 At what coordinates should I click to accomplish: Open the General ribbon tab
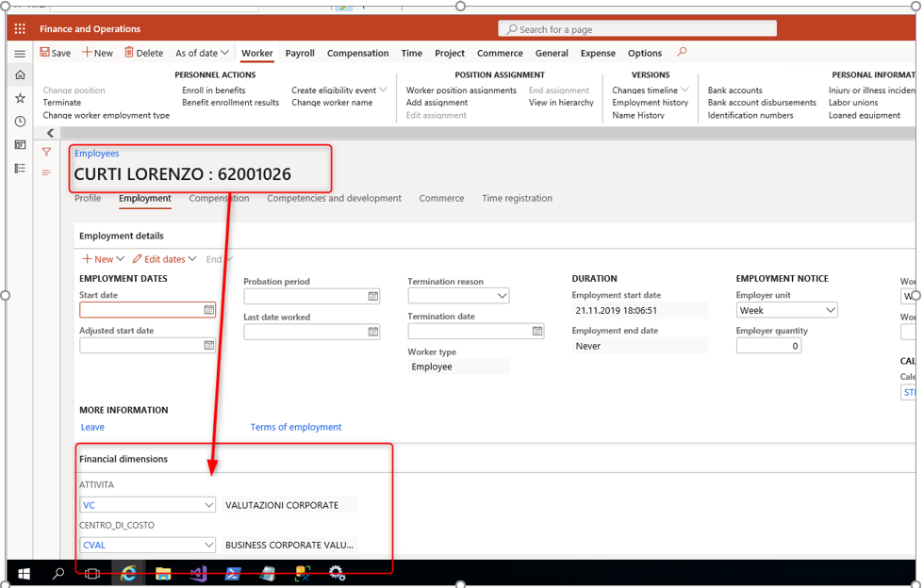pyautogui.click(x=552, y=53)
